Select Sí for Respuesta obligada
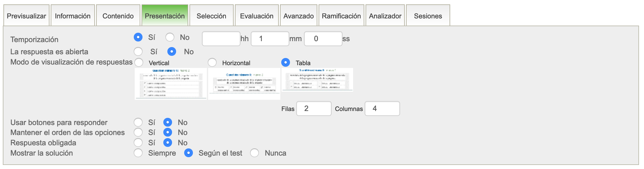Image resolution: width=644 pixels, height=169 pixels. point(138,142)
